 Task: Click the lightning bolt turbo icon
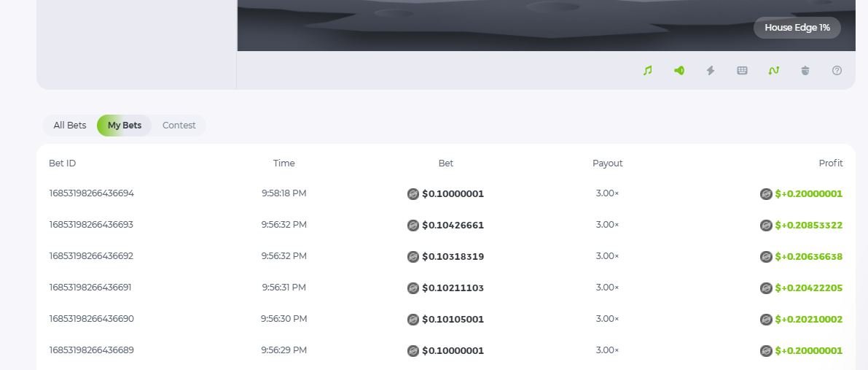tap(711, 71)
